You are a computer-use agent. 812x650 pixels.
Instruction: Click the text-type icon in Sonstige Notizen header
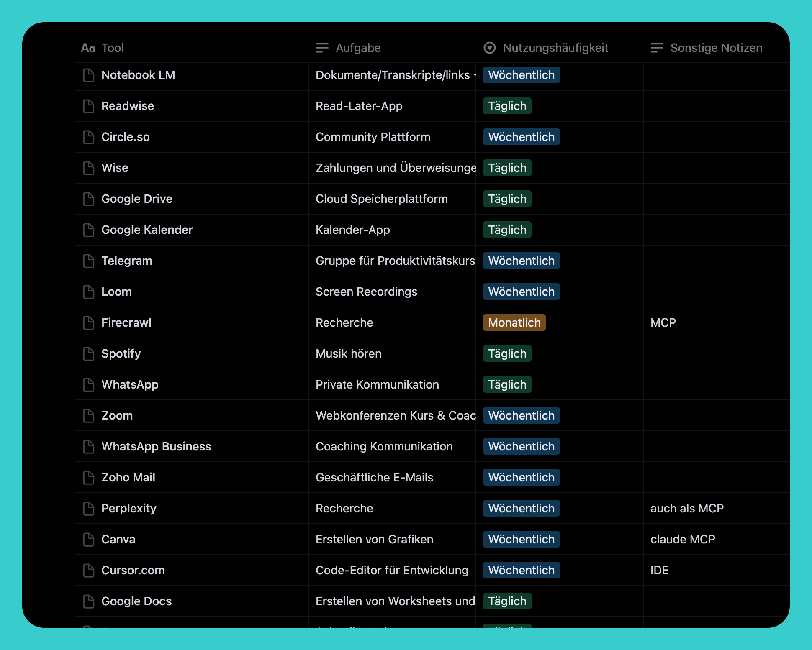[657, 48]
